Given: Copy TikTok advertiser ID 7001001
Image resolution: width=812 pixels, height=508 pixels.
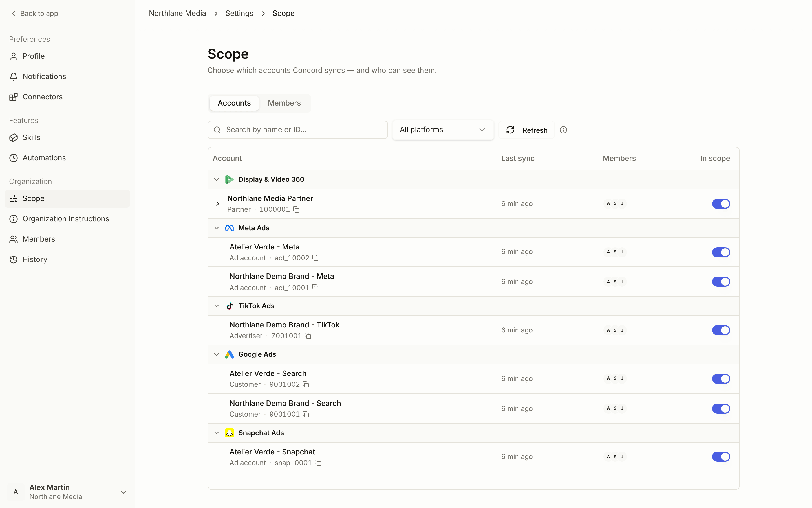Looking at the screenshot, I should pos(308,336).
